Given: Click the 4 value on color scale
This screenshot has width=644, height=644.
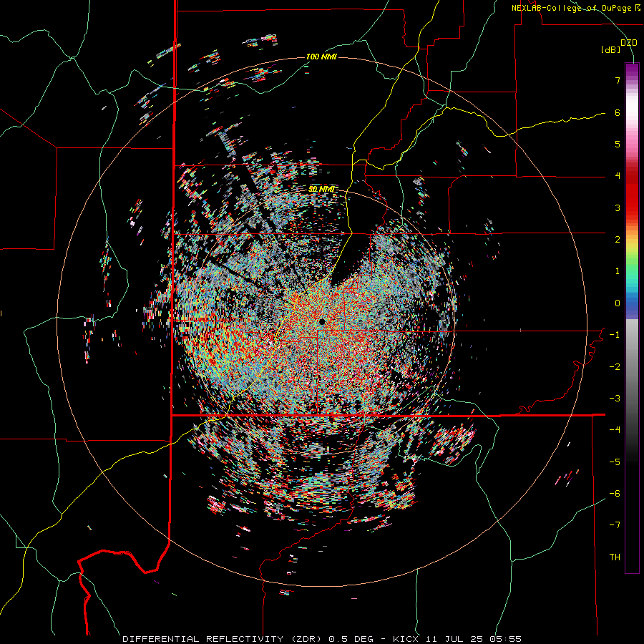Looking at the screenshot, I should [618, 176].
